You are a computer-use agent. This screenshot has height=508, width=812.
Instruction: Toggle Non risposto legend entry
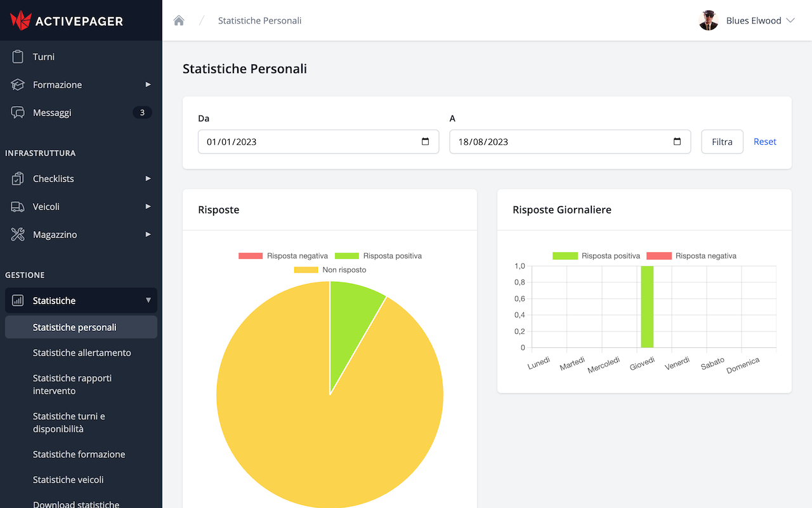tap(330, 270)
